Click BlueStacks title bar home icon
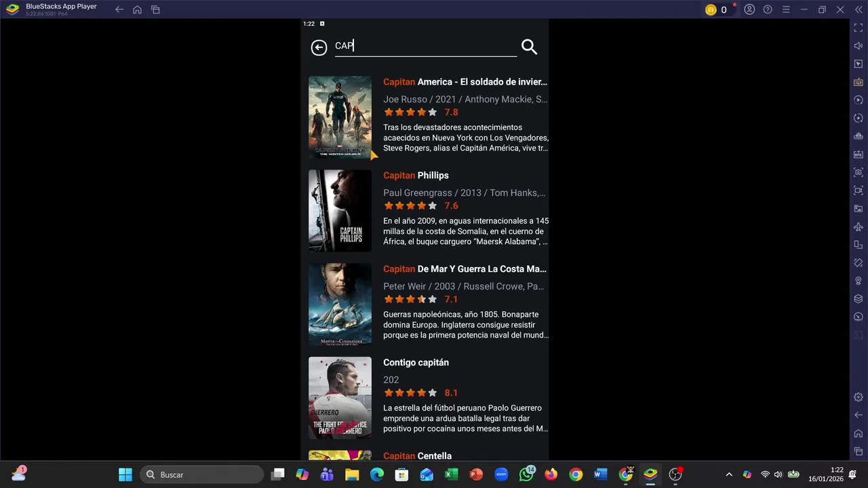Image resolution: width=868 pixels, height=488 pixels. 137,9
